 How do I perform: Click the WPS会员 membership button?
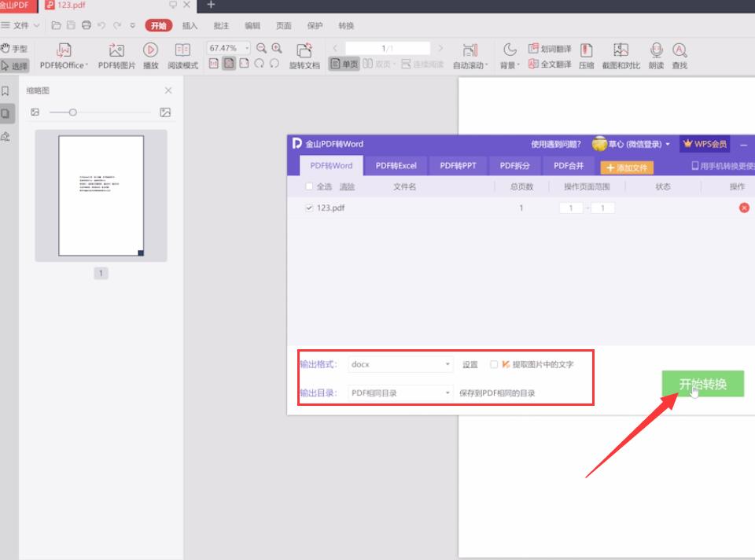pos(705,143)
